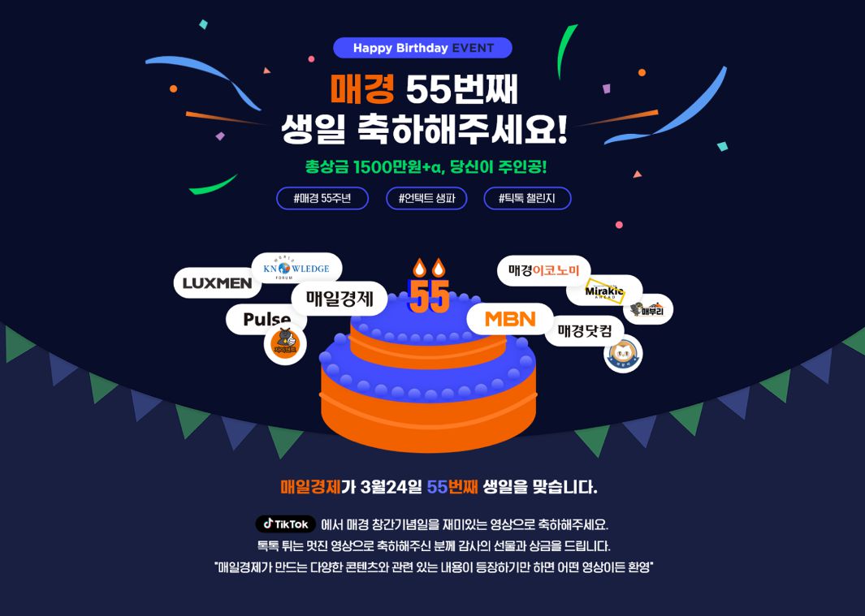Click the 매경 55번째 생일 headline
865x616 pixels.
[x=424, y=109]
